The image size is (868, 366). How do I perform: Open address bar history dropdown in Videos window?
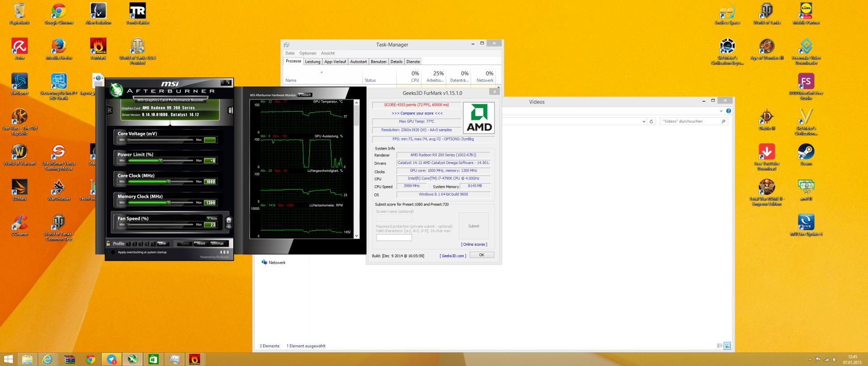coord(644,122)
